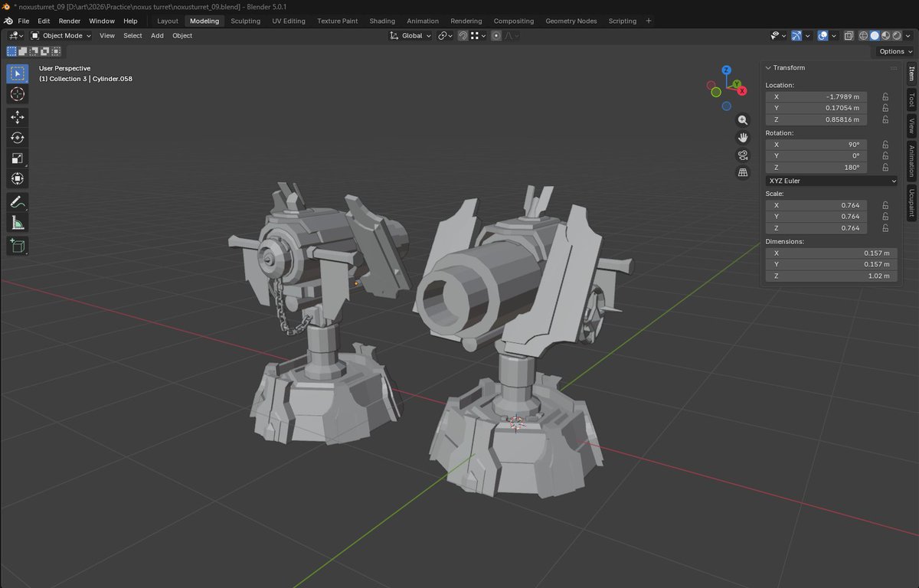
Task: Toggle snapping magnet icon
Action: [463, 35]
